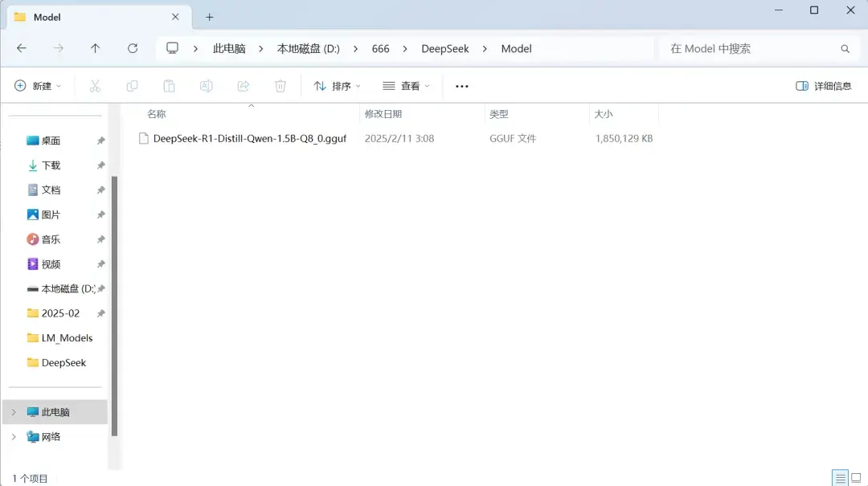Open new tab with plus button
The image size is (868, 486).
209,17
